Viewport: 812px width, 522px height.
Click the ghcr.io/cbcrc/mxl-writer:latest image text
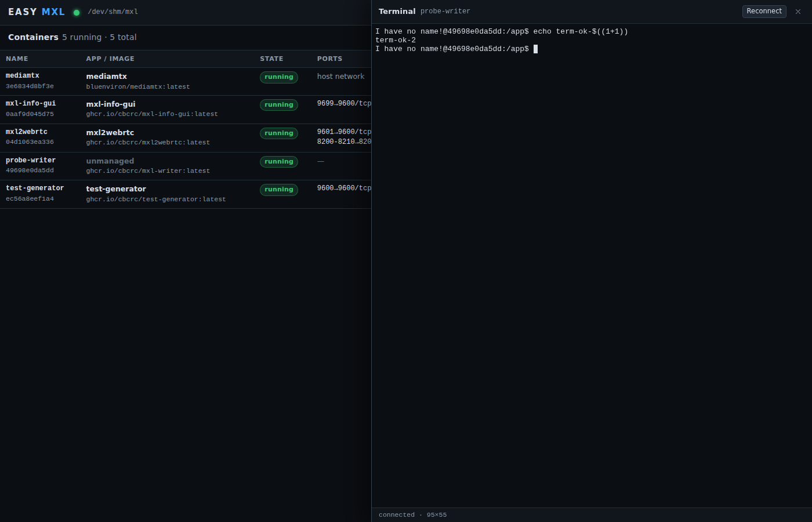tap(148, 171)
